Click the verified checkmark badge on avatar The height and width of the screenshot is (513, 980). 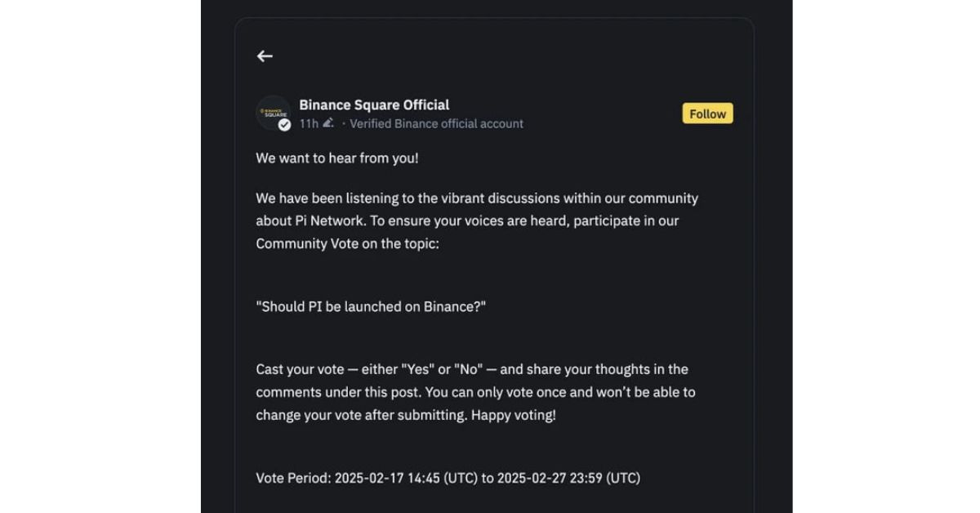284,125
